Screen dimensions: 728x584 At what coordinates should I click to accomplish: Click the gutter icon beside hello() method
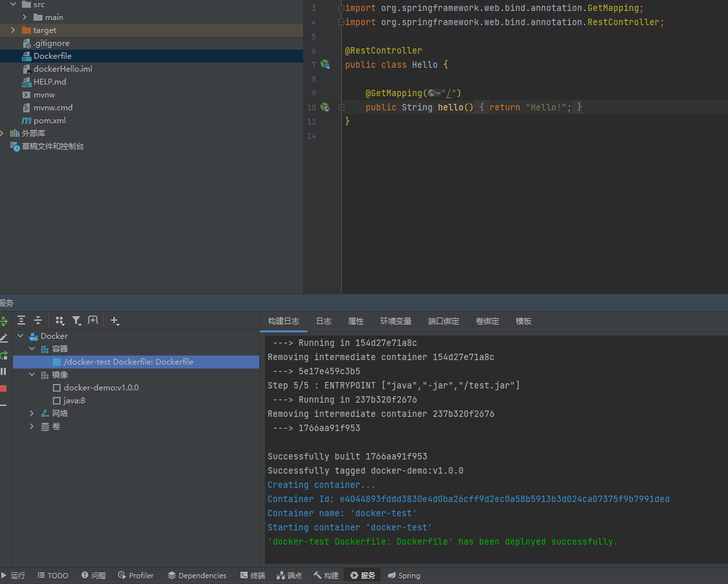pos(325,107)
